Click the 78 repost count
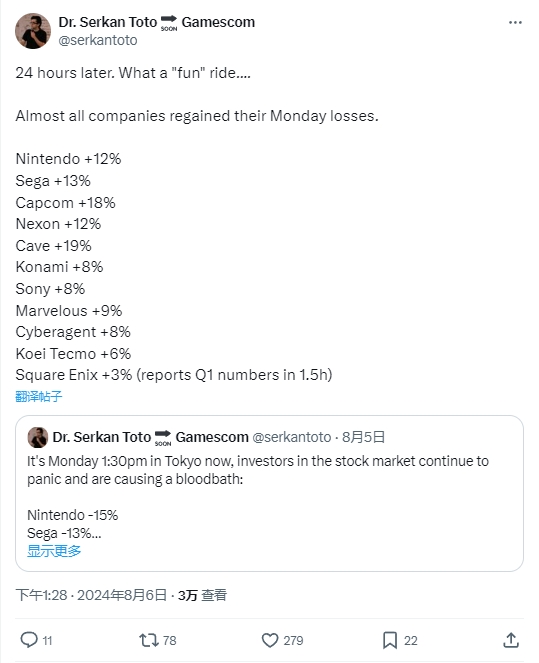 tap(170, 641)
